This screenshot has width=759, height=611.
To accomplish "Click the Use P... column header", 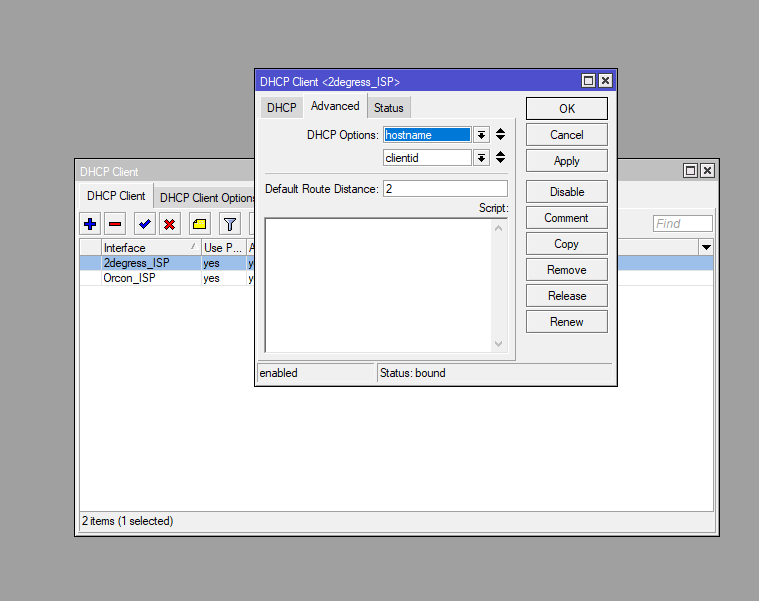I will click(x=224, y=247).
